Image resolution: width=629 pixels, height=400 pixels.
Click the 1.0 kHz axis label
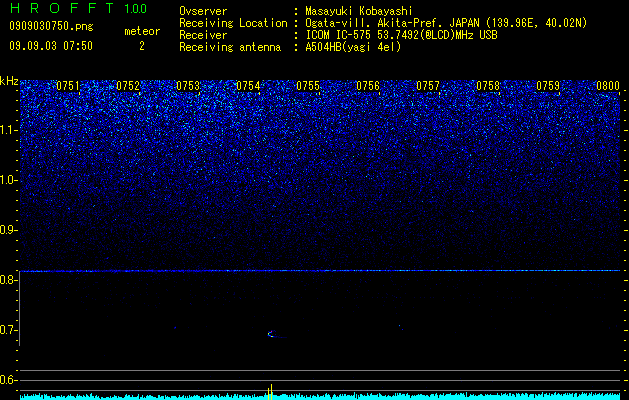(9, 180)
